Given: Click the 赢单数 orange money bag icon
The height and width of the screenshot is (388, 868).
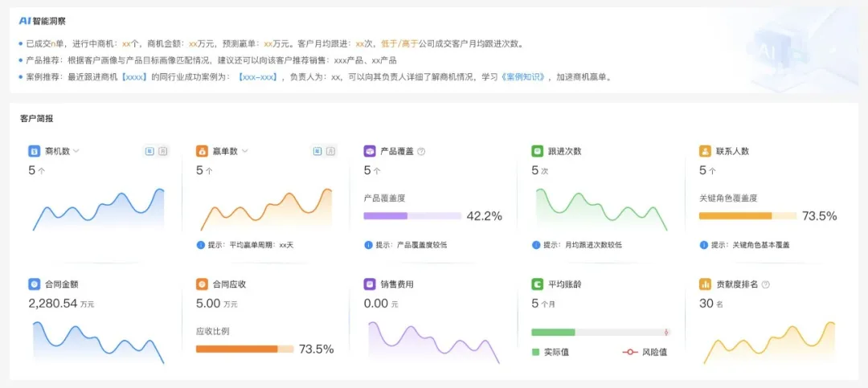Looking at the screenshot, I should point(202,151).
